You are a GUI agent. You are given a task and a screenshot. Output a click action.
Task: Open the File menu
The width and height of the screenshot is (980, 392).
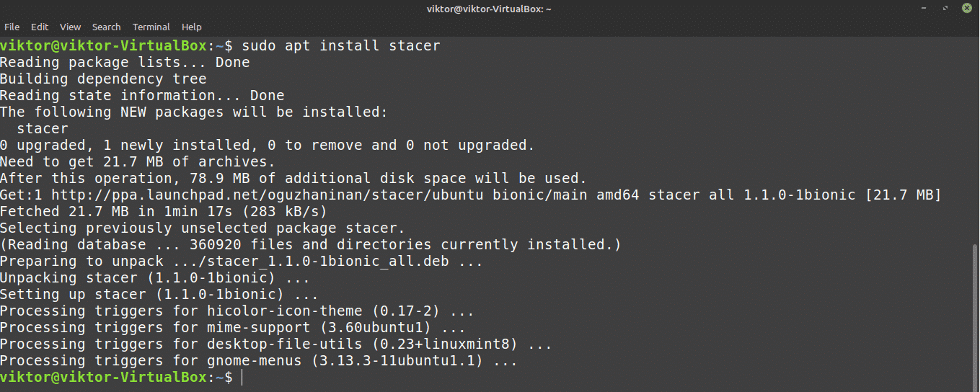point(12,27)
